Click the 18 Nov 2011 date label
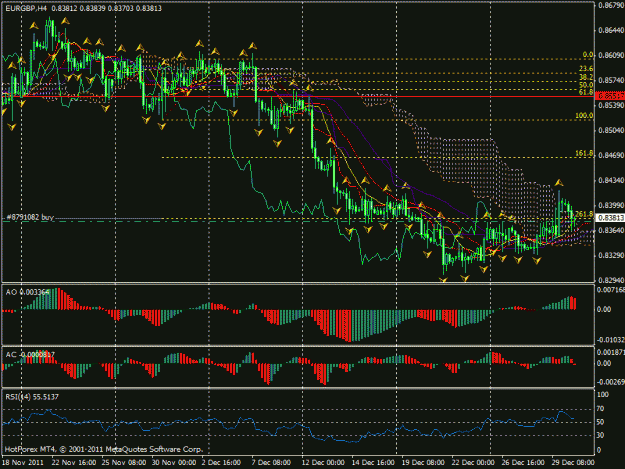625x469 pixels. point(23,463)
